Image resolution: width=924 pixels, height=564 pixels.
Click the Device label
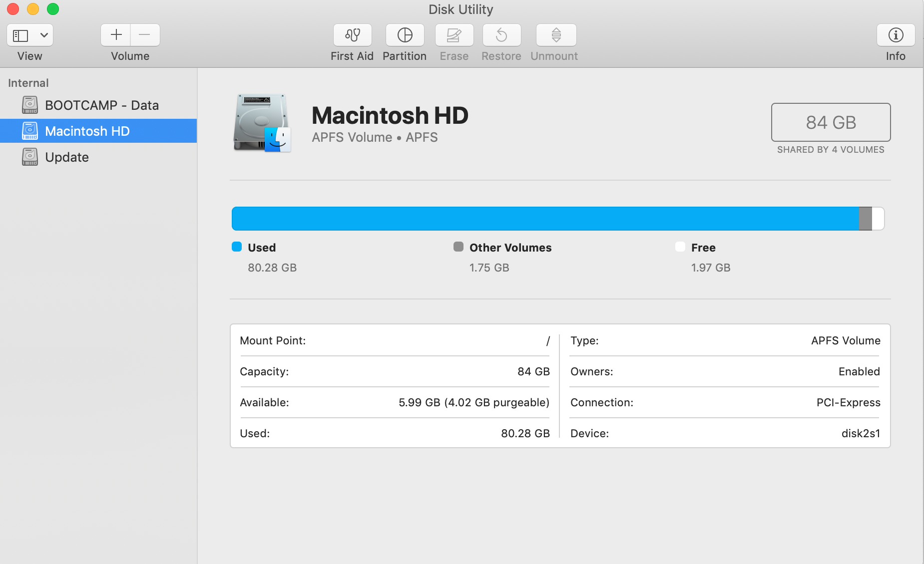[590, 433]
